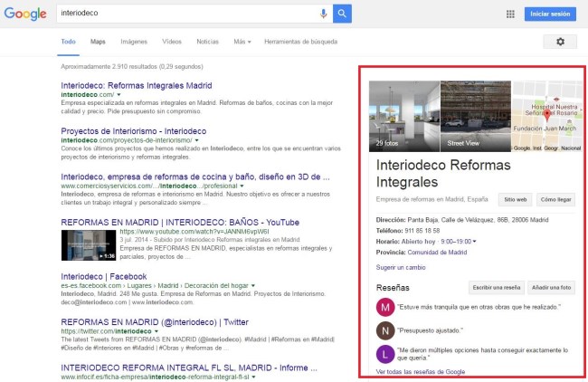588x382 pixels.
Task: Open the 29 fotos image
Action: [x=403, y=117]
